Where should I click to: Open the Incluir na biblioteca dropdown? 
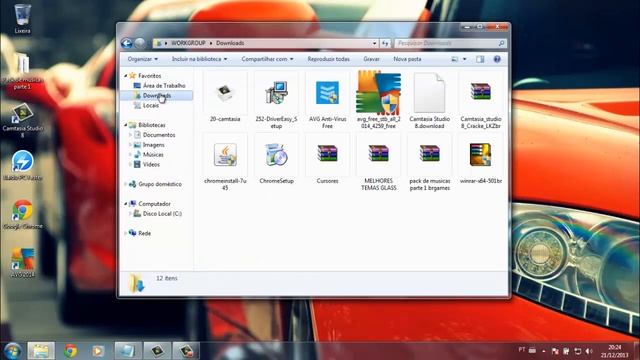pyautogui.click(x=199, y=59)
